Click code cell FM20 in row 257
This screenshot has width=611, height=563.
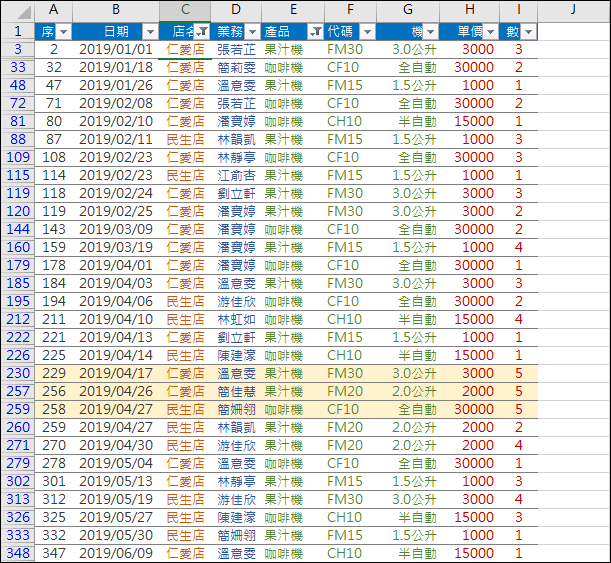click(350, 391)
